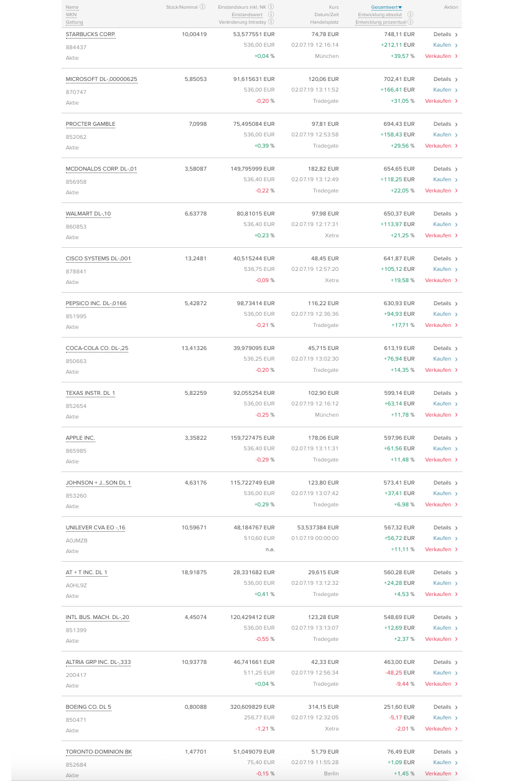Screen dimensions: 532x781
Task: Click Verkaufen arrow for Apple Inc.
Action: (x=456, y=460)
